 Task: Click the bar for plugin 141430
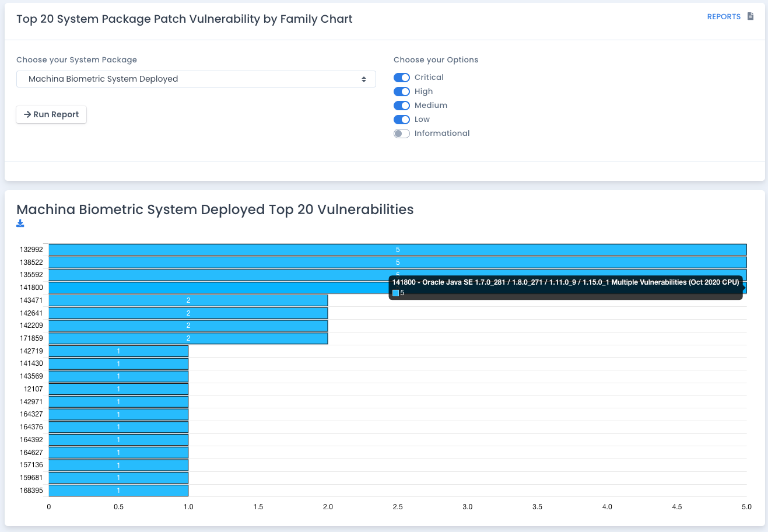tap(118, 363)
